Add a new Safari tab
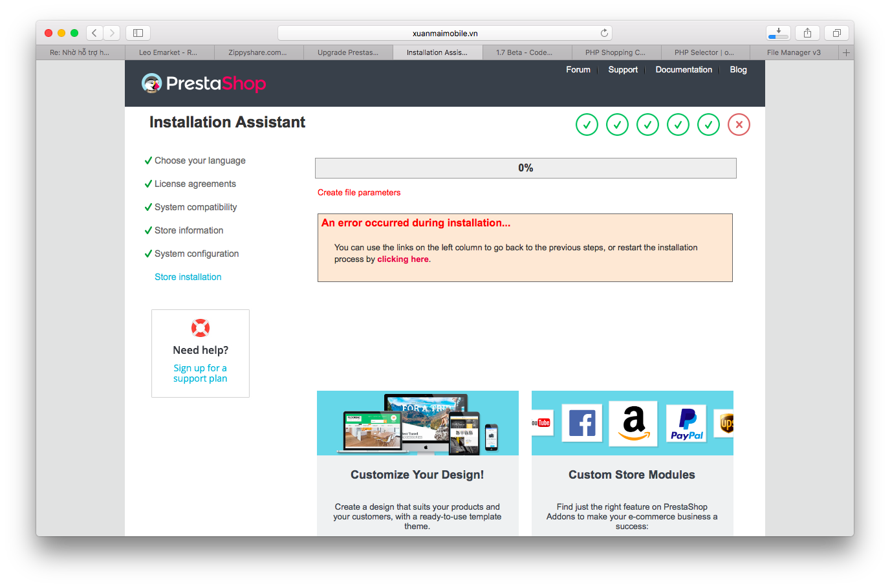The width and height of the screenshot is (890, 588). 846,52
